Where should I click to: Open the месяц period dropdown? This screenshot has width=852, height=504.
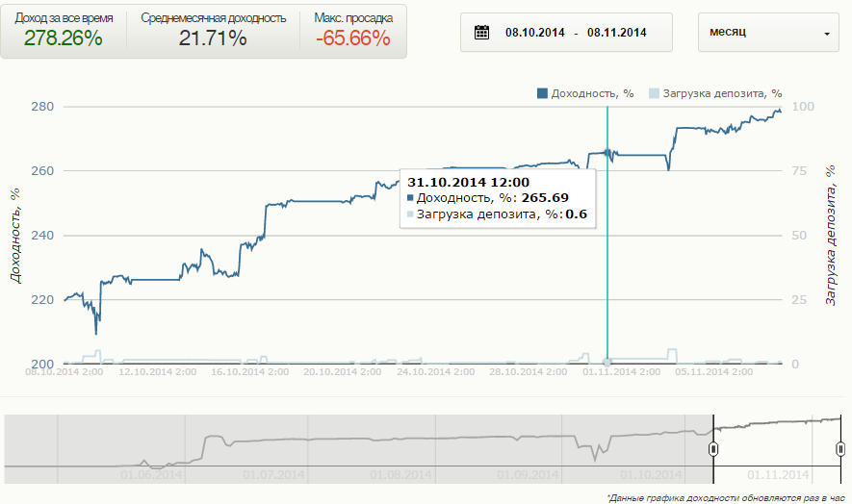tap(767, 34)
